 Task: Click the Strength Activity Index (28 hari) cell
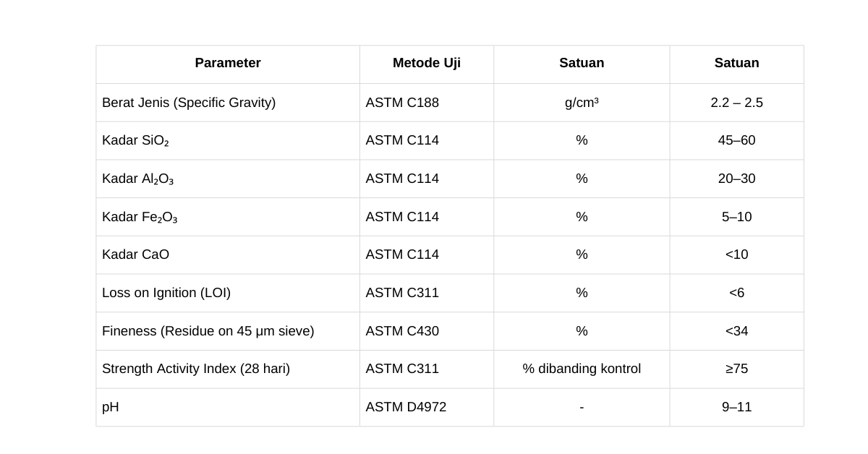(196, 369)
